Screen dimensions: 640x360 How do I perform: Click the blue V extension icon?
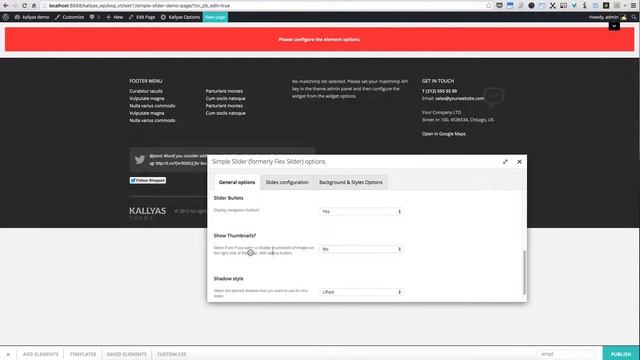coord(574,5)
